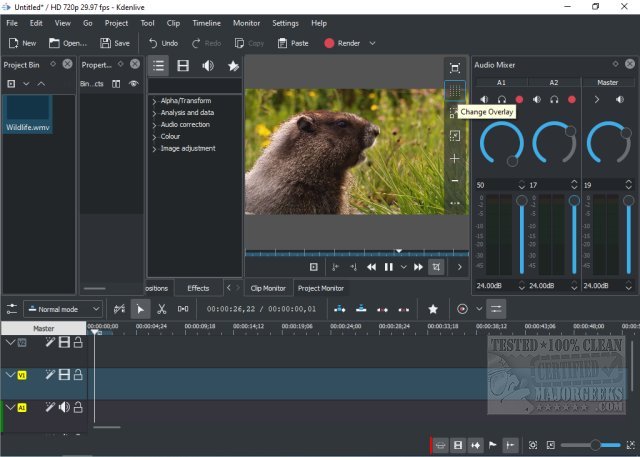The height and width of the screenshot is (457, 640).
Task: Select the Razor (scissors) tool
Action: click(x=161, y=309)
